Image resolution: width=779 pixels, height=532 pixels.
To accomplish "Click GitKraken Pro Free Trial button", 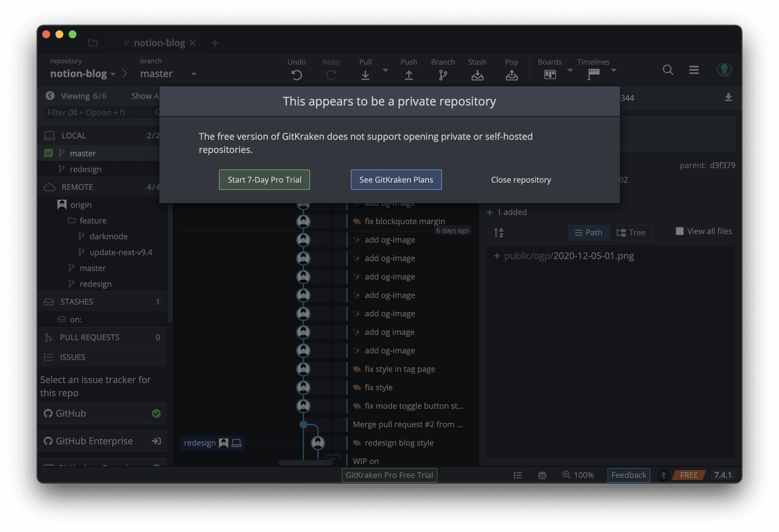I will (x=389, y=475).
